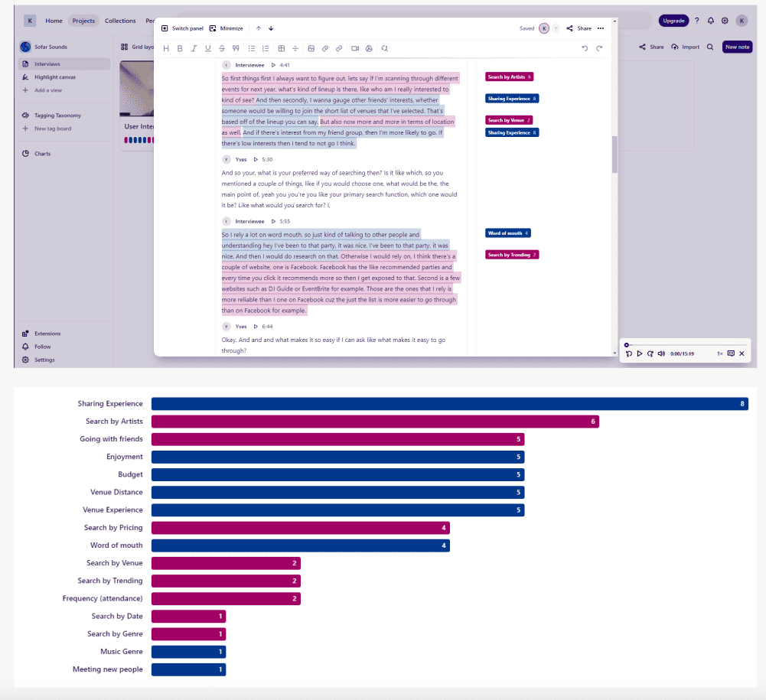Insert a horizontal divider

[295, 48]
